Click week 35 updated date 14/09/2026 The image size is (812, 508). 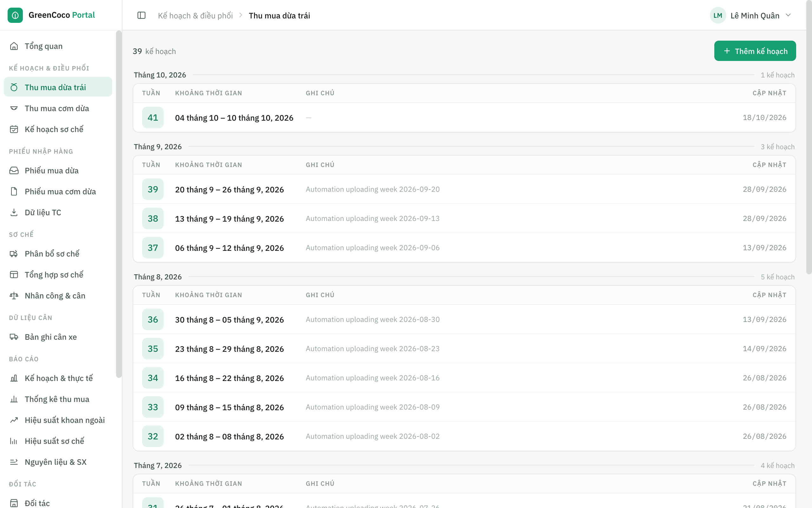(x=764, y=349)
